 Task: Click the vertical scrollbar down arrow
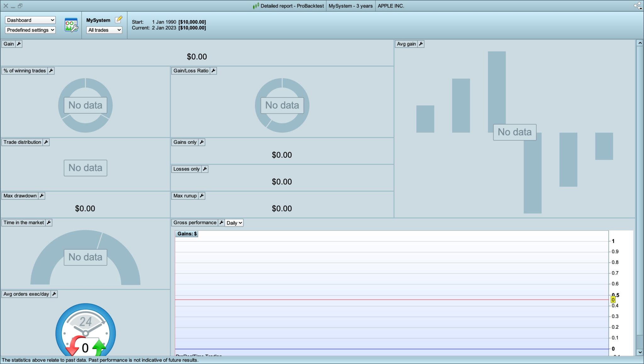[640, 352]
